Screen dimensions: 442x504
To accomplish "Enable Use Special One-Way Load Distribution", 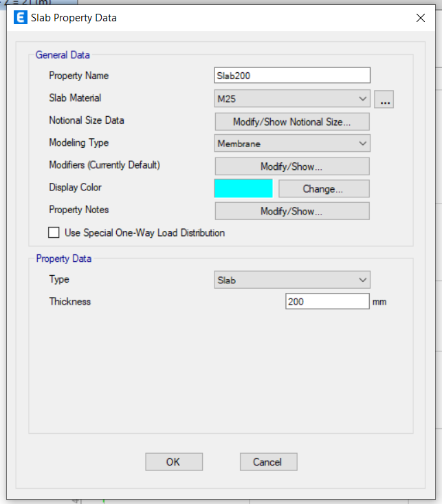I will coord(54,232).
